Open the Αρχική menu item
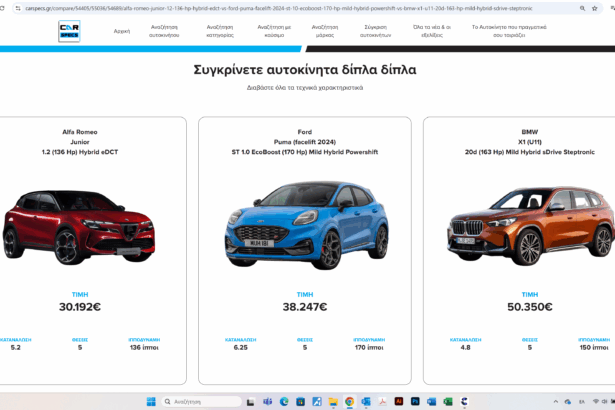Image resolution: width=615 pixels, height=410 pixels. pos(122,31)
